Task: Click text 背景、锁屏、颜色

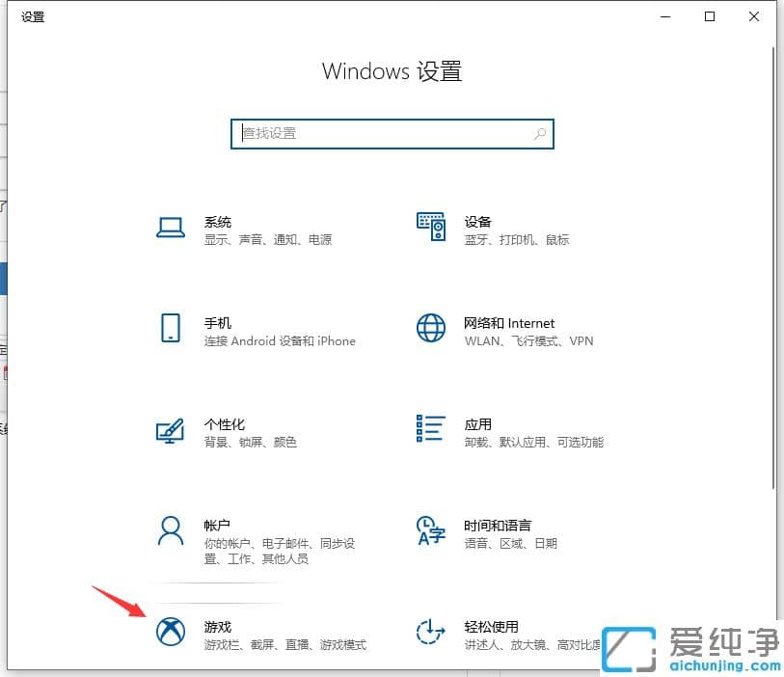Action: pos(250,442)
